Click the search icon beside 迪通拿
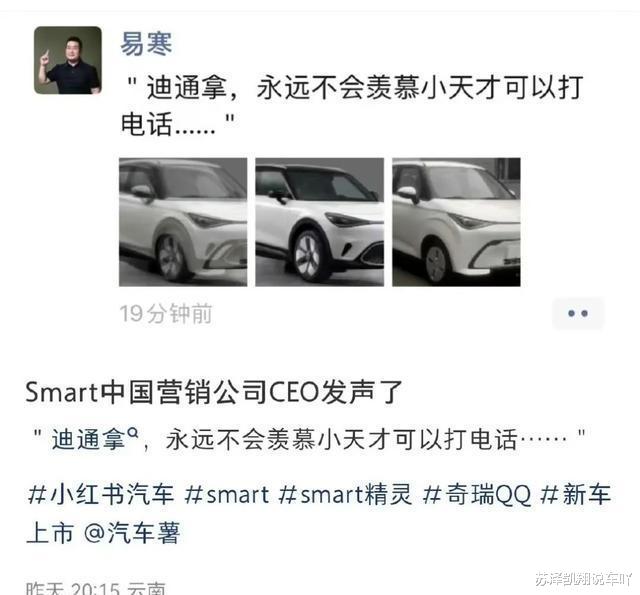 pyautogui.click(x=133, y=433)
